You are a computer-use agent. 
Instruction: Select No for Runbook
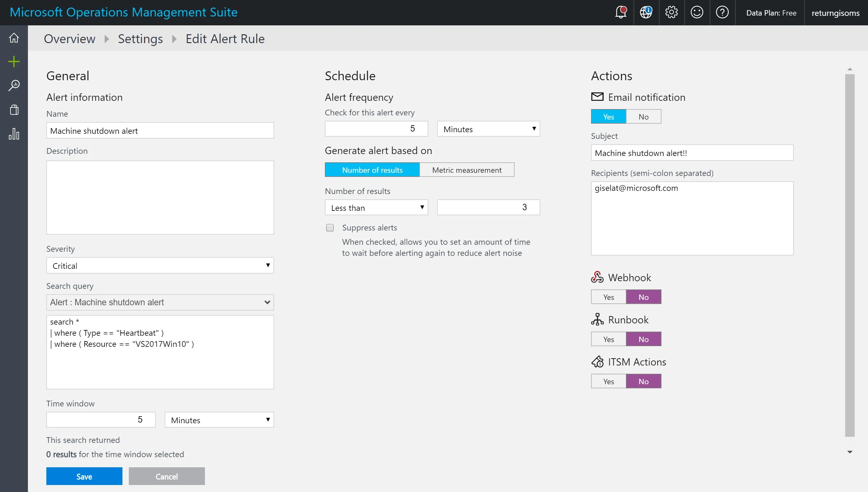click(644, 339)
